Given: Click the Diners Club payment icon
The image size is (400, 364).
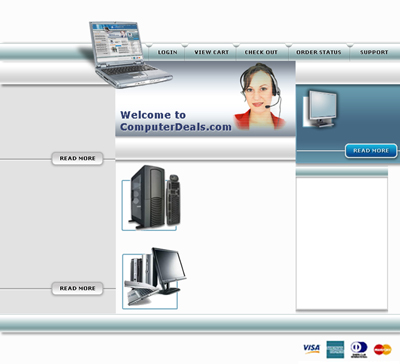Looking at the screenshot, I should (359, 349).
